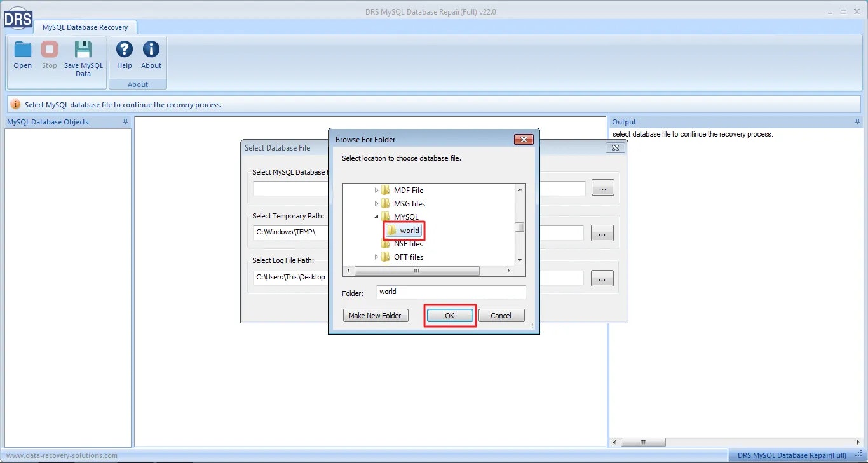Click folder tree right scroll arrow
Screen dimensions: 868x463
(x=508, y=271)
